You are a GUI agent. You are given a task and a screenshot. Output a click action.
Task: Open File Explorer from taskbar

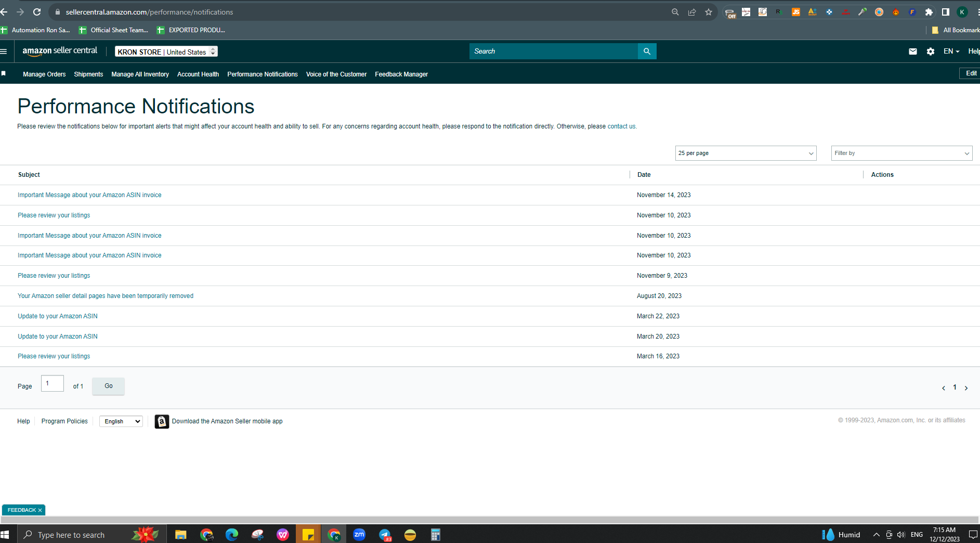coord(181,535)
